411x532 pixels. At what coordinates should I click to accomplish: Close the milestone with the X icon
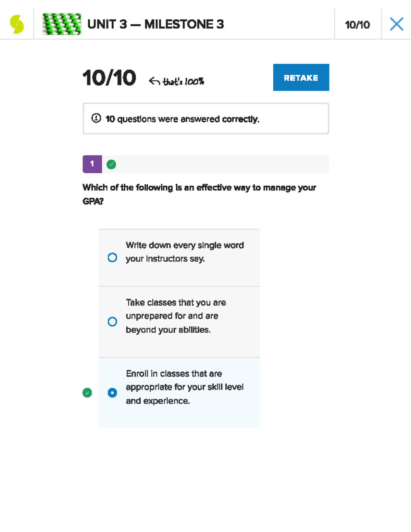(396, 24)
